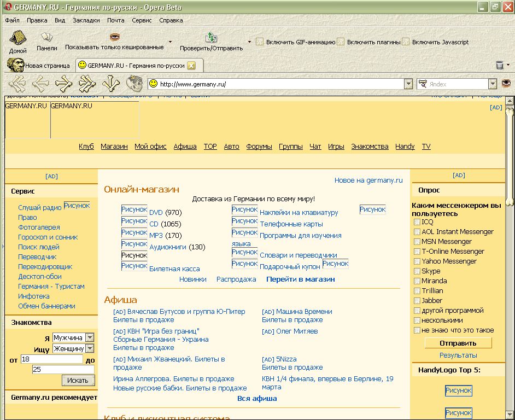Click the eye icon after search box
The width and height of the screenshot is (515, 420).
[x=506, y=84]
